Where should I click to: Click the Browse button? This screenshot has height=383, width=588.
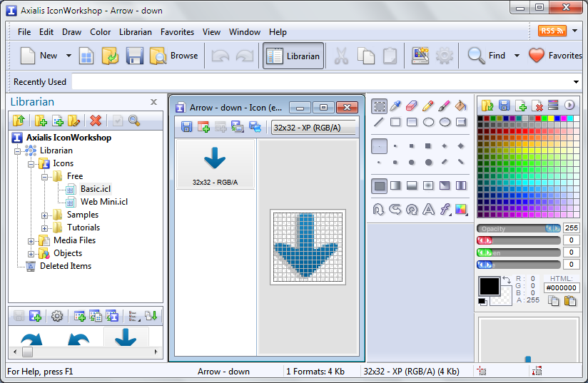173,56
